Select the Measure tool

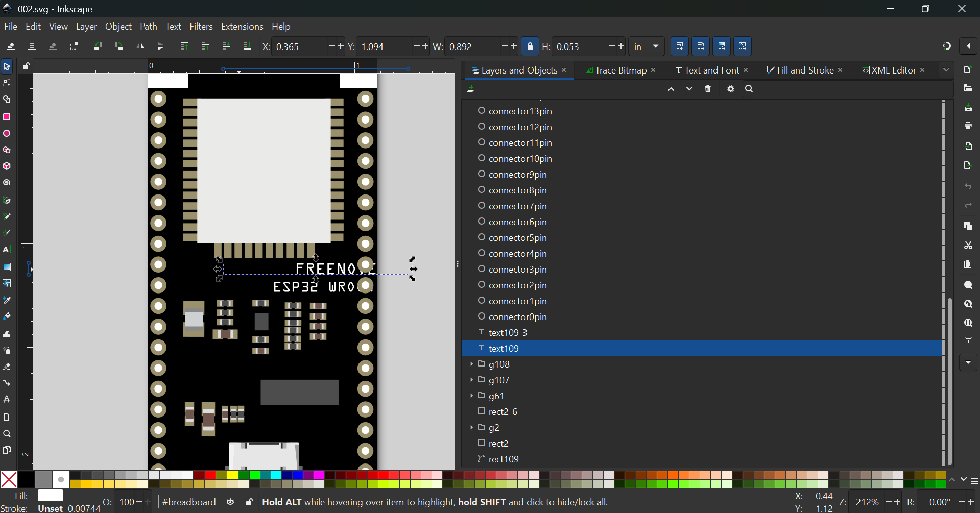pos(7,417)
